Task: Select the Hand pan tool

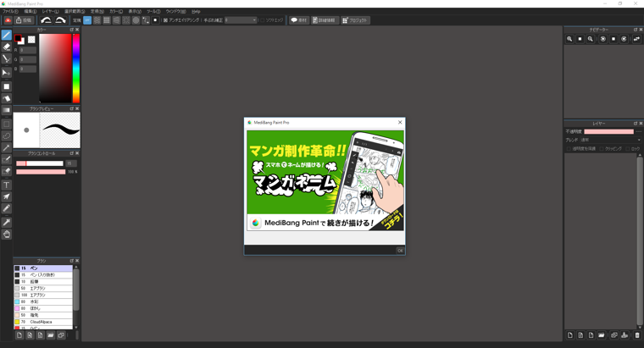Action: (7, 235)
